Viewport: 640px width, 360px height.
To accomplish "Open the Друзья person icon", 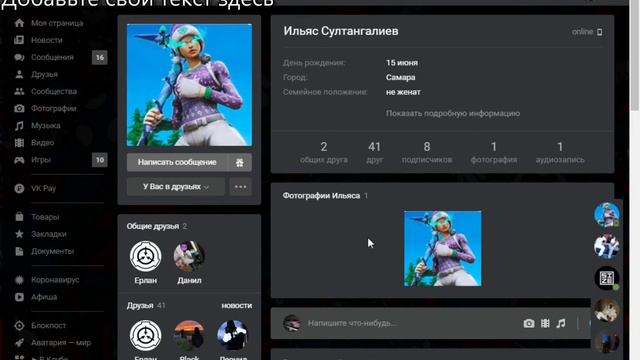I will click(19, 74).
